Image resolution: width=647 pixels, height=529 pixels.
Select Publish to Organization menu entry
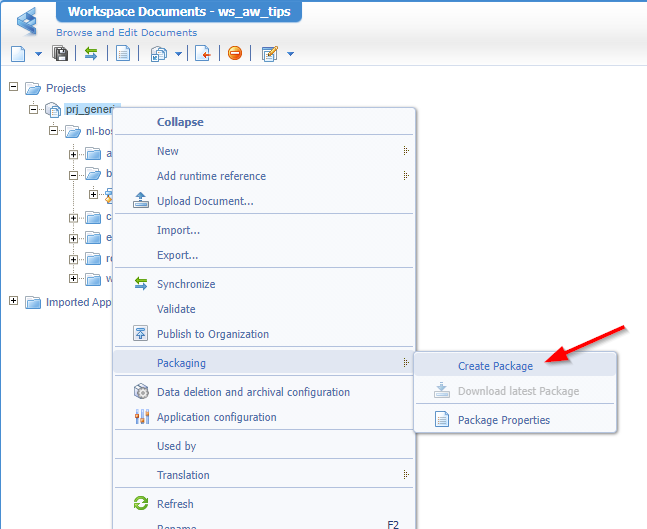[x=212, y=334]
